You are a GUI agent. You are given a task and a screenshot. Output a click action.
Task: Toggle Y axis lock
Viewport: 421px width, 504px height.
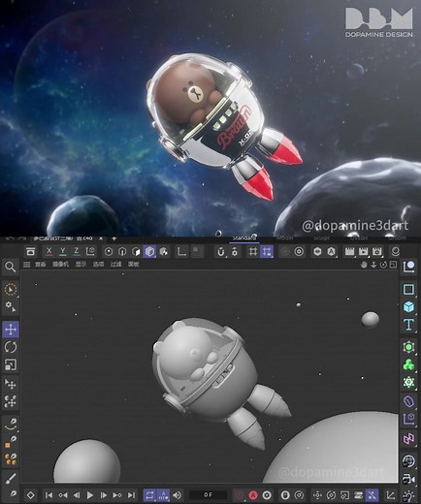click(x=63, y=251)
